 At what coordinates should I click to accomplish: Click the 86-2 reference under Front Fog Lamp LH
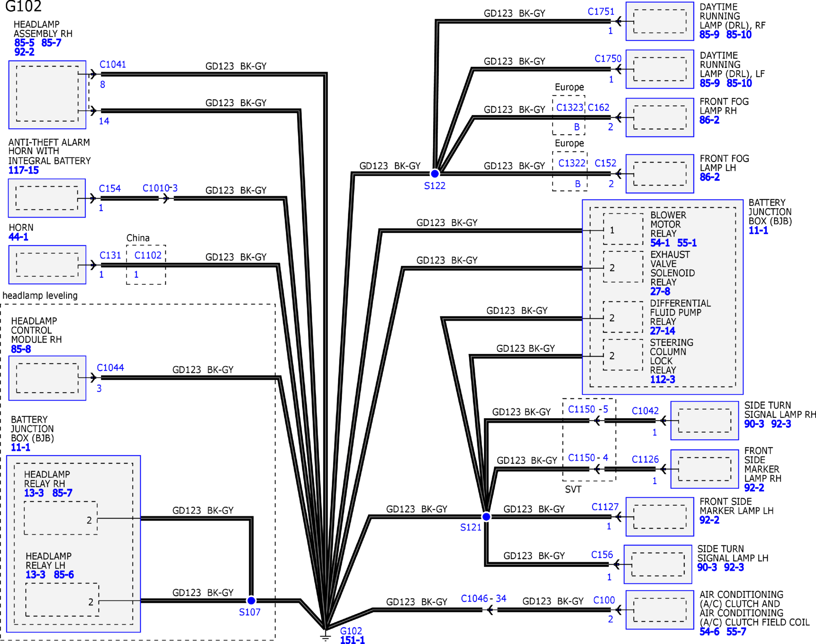point(709,177)
